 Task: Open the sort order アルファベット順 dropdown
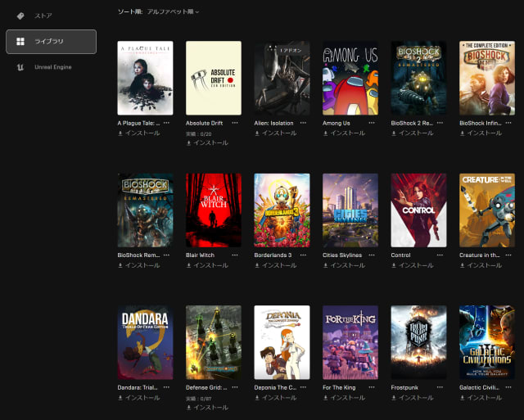(173, 11)
